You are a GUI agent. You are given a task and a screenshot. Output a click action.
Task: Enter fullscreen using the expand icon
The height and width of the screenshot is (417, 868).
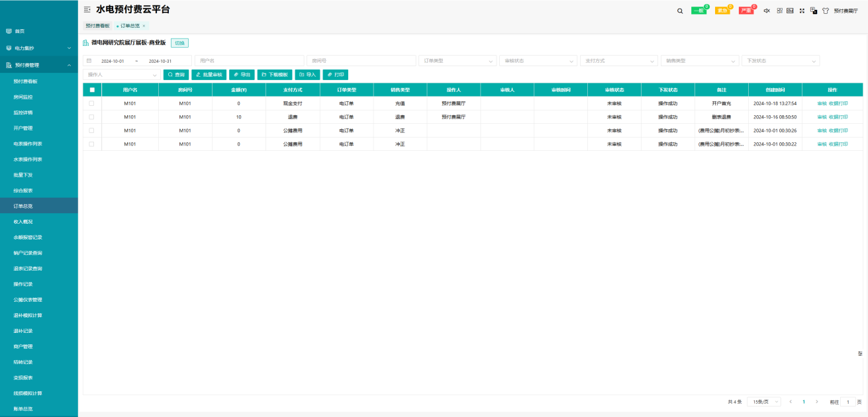[802, 11]
